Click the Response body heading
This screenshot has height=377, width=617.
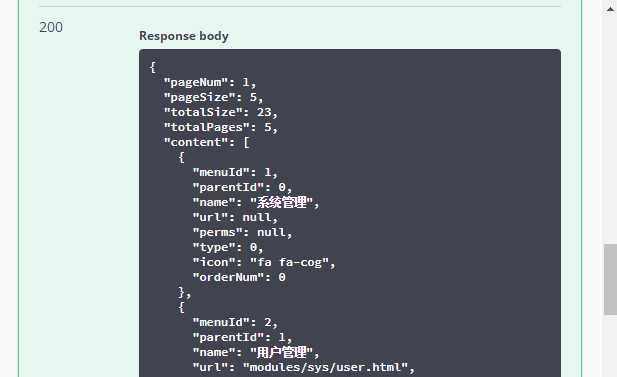(184, 36)
